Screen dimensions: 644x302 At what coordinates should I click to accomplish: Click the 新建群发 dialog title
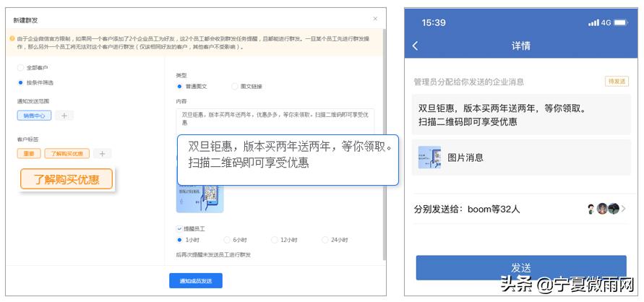coord(25,20)
